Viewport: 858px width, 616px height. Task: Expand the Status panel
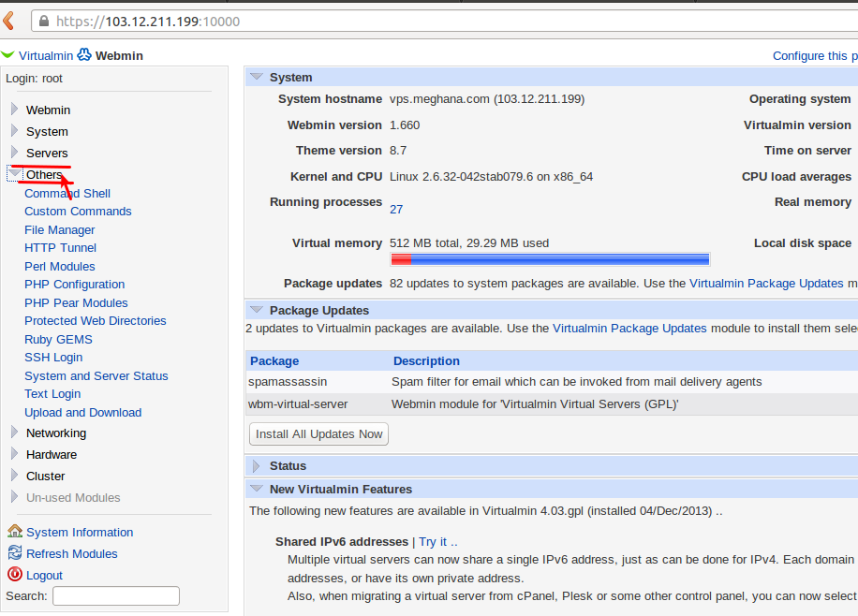256,465
